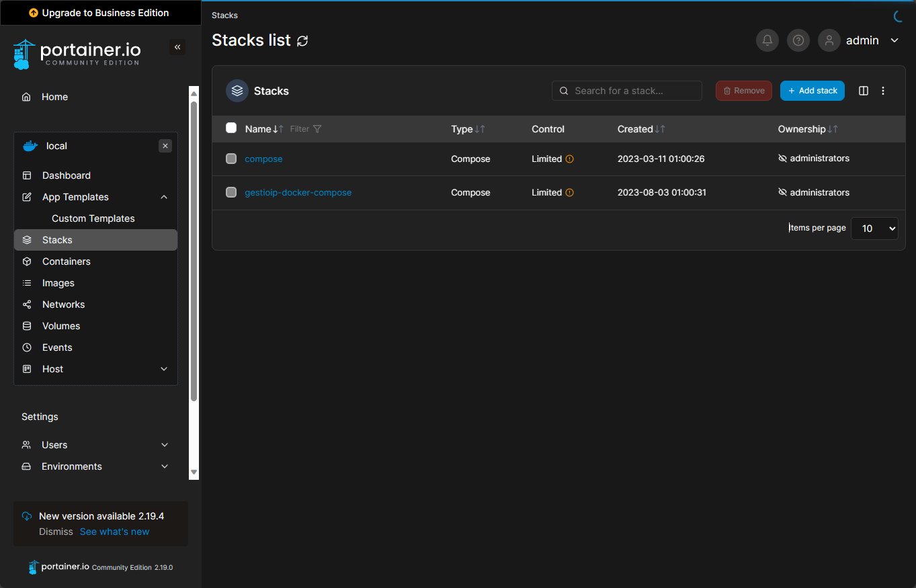This screenshot has height=588, width=916.
Task: Go to Containers in the sidebar
Action: (66, 261)
